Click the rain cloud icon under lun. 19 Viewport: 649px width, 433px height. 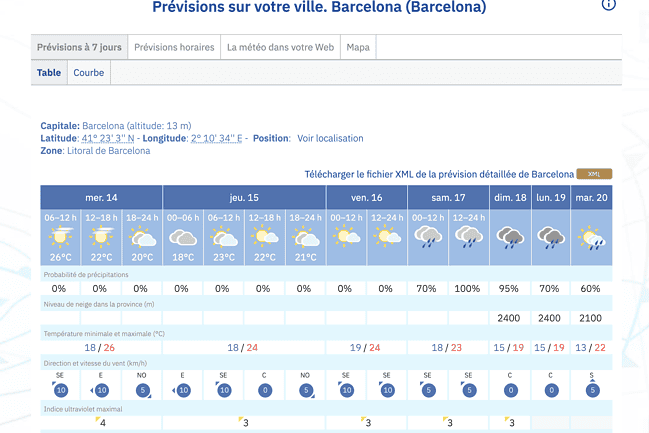click(x=551, y=238)
